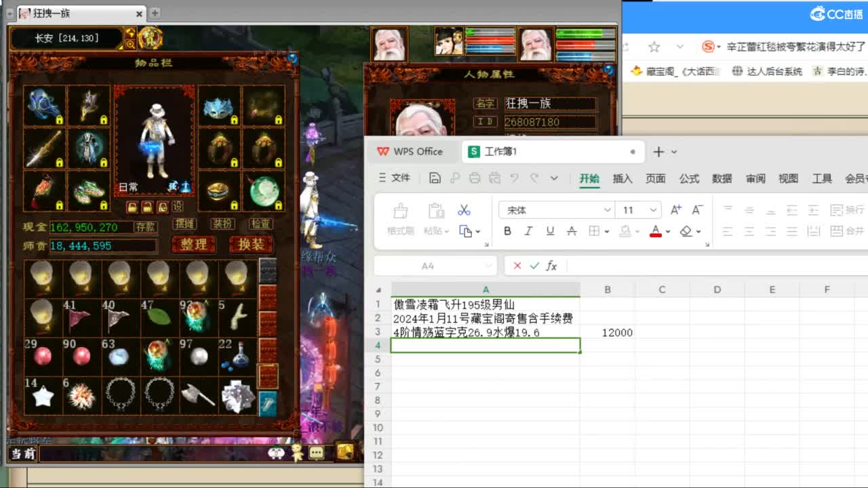
Task: Click the Undo arrow in WPS toolbar
Action: tap(514, 178)
